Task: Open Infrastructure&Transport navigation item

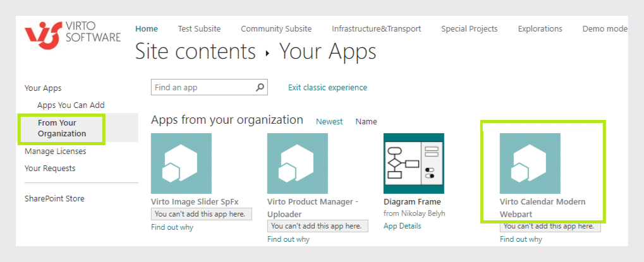Action: 376,28
